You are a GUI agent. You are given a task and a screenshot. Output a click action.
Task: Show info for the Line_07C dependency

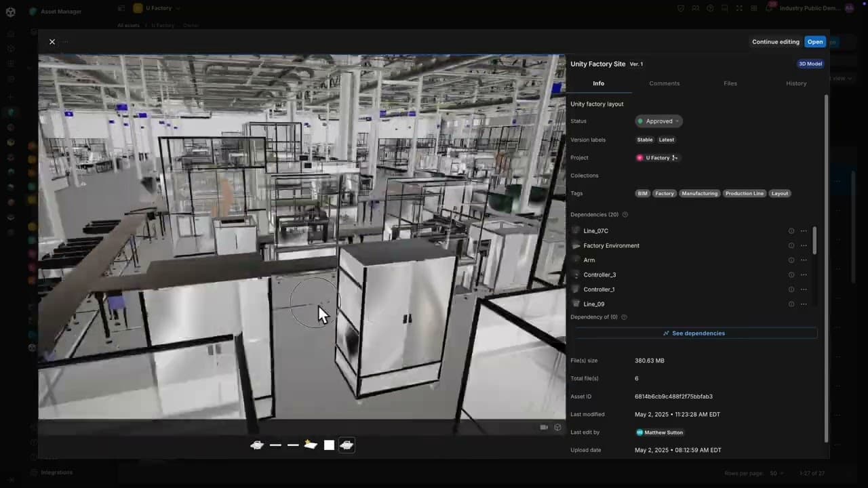(x=791, y=231)
